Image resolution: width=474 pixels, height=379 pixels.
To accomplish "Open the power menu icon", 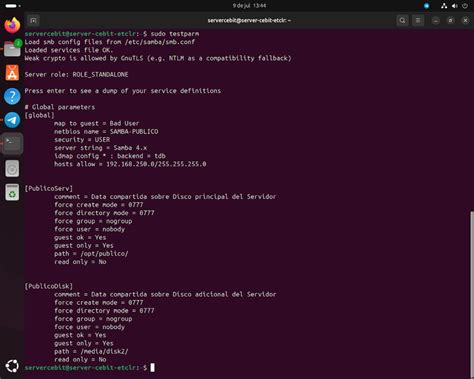I will [x=465, y=6].
